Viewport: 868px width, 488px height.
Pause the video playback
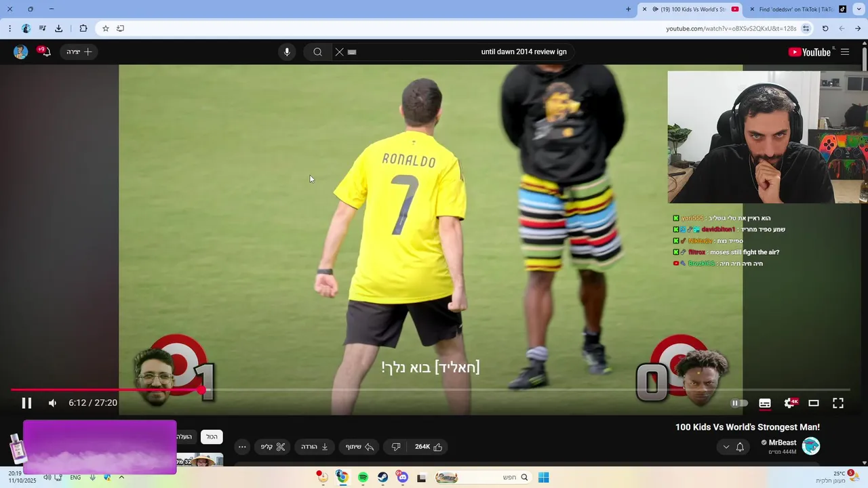click(26, 403)
